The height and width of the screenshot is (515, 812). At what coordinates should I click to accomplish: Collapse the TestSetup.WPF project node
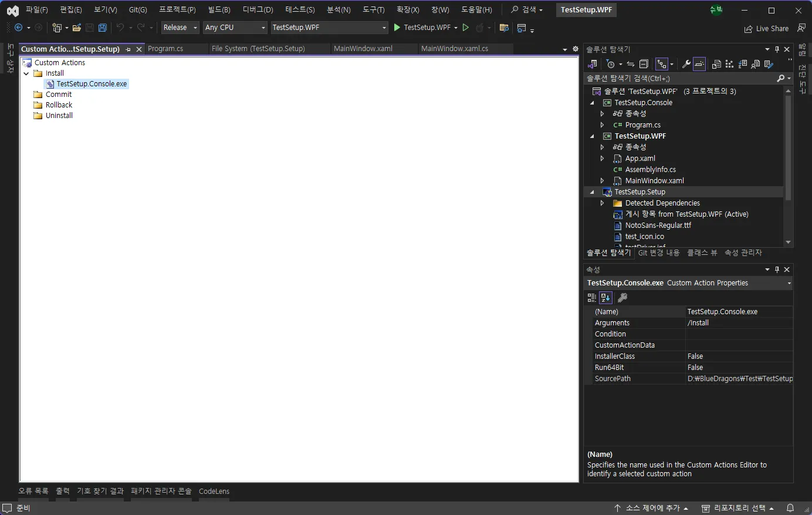[592, 136]
